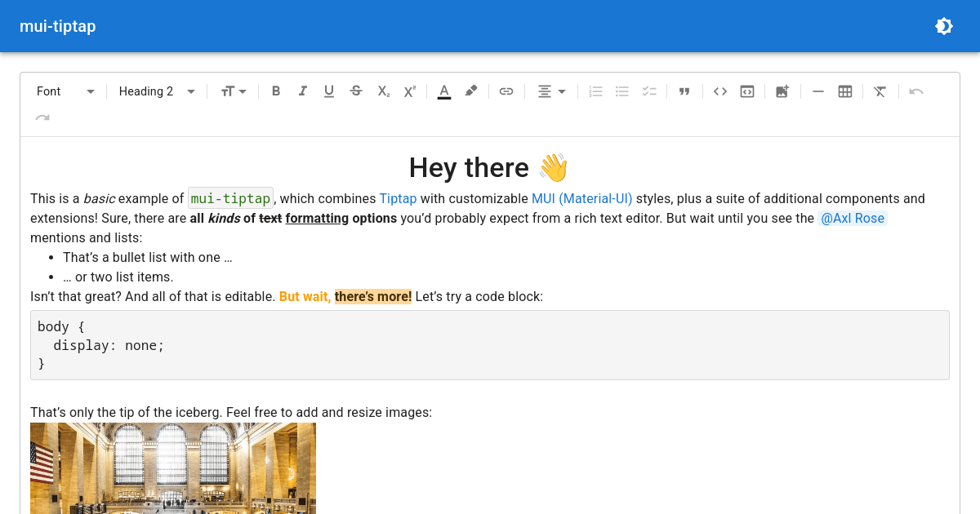
Task: Open the Tiptap link
Action: coord(398,198)
